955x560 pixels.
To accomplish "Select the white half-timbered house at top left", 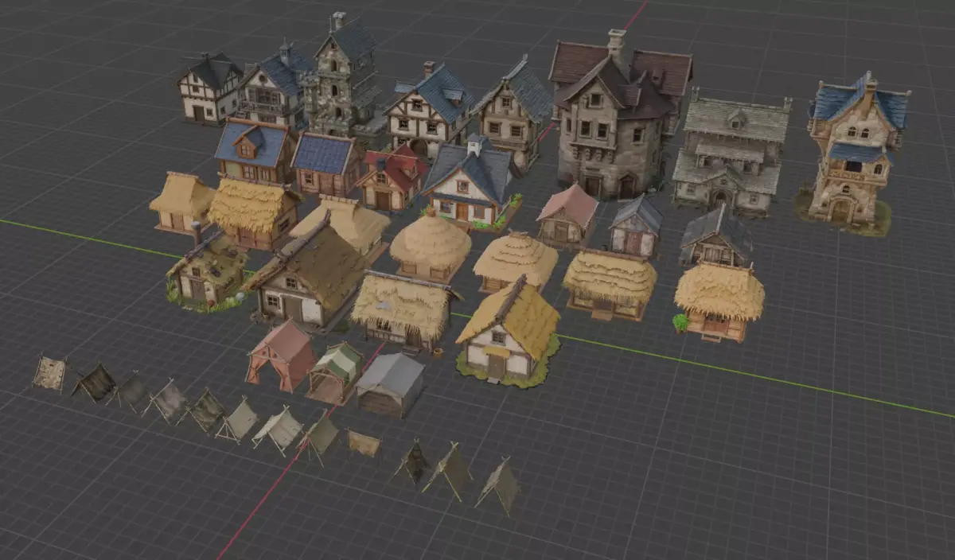I will (209, 87).
